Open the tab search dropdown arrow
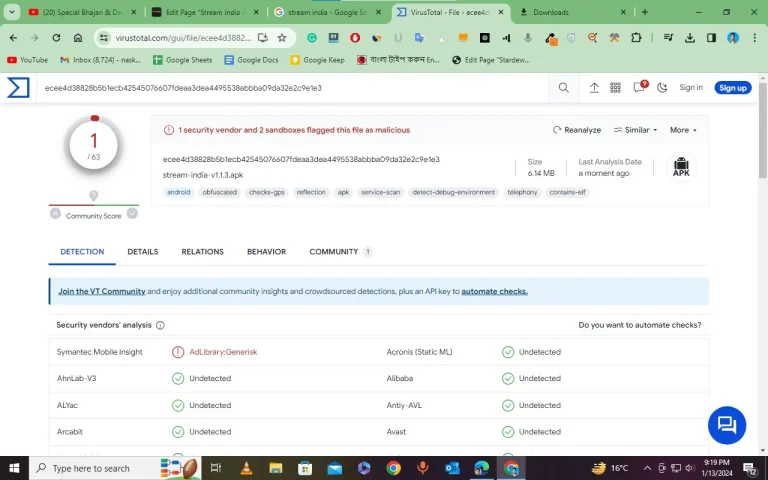 click(x=12, y=12)
